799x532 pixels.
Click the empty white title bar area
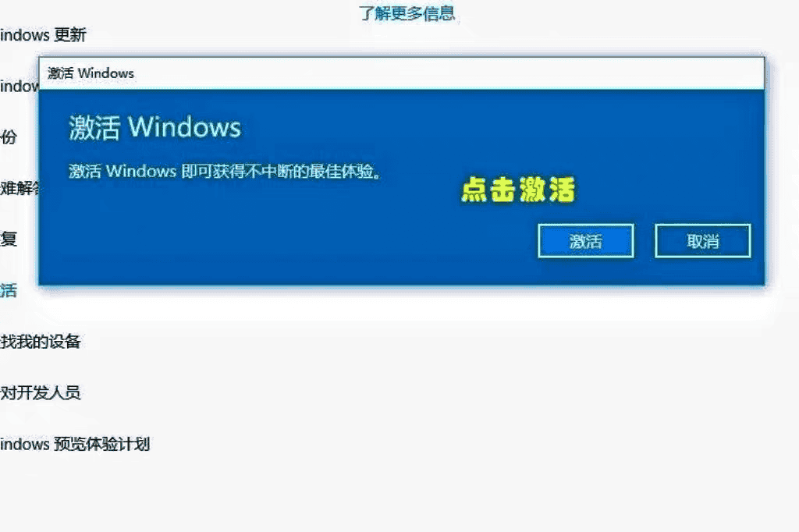coord(449,73)
